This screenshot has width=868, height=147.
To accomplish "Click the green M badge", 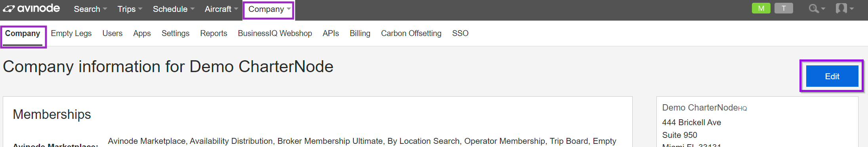I will 761,8.
